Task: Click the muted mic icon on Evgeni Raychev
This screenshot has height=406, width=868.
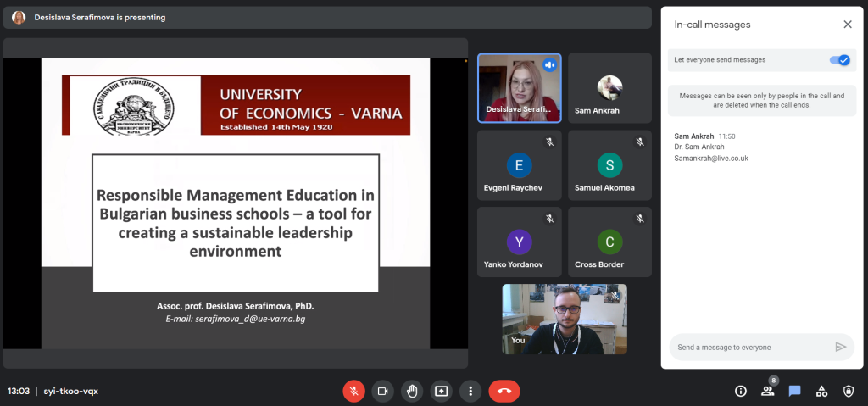Action: click(549, 142)
